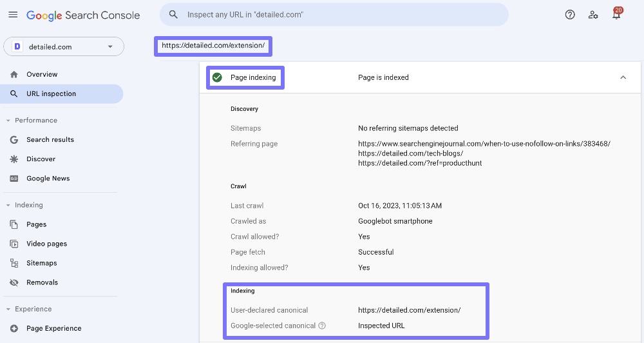The image size is (644, 343).
Task: Click the detailed.com property D icon
Action: pos(17,46)
